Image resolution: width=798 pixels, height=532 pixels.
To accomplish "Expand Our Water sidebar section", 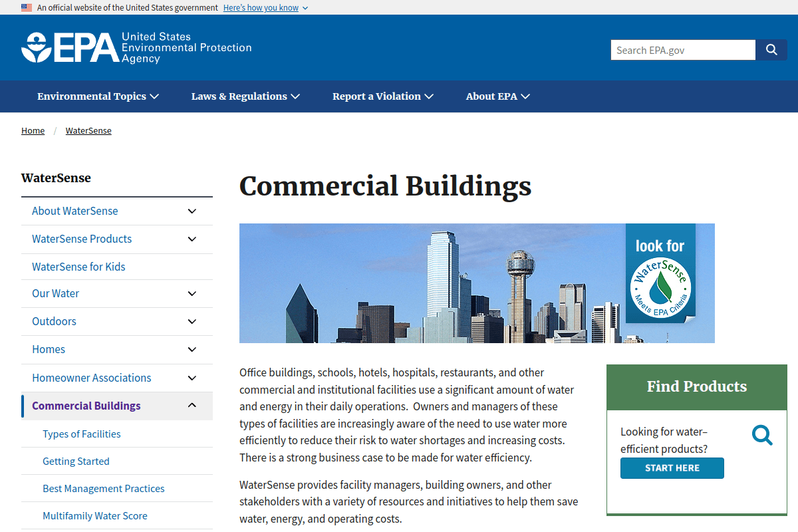I will click(x=192, y=294).
